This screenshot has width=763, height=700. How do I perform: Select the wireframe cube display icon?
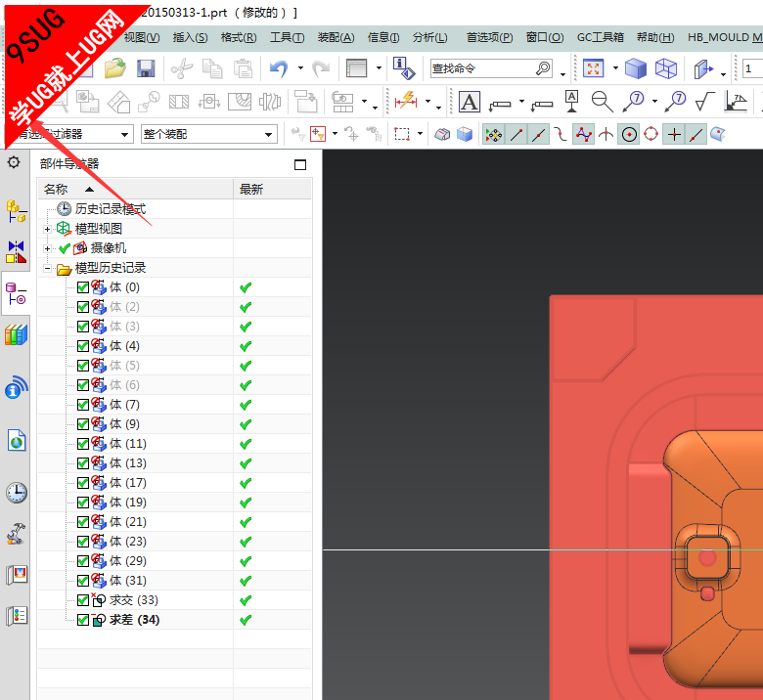coord(666,68)
